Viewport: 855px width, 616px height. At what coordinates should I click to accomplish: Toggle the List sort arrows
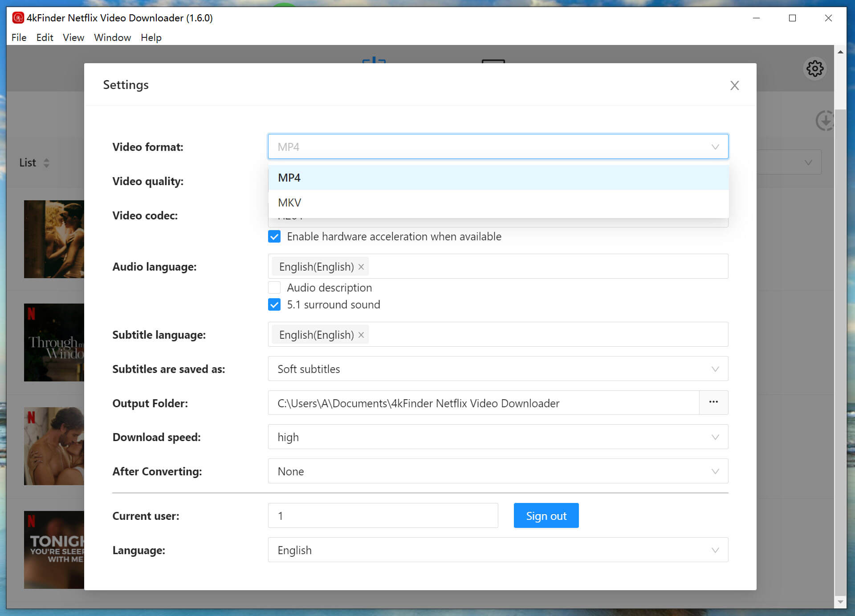pos(46,163)
